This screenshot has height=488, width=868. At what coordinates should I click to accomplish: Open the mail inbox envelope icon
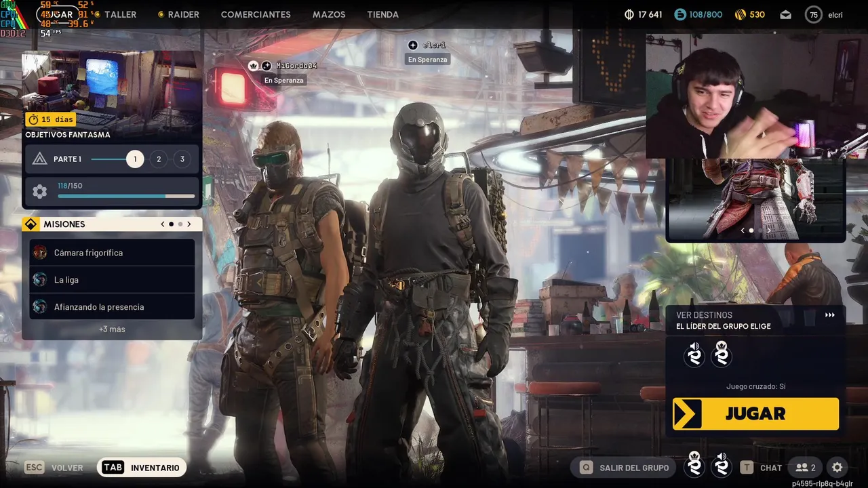click(785, 14)
